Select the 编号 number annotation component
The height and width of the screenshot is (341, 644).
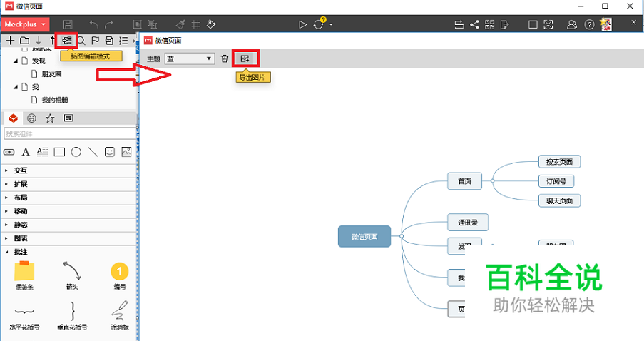point(119,272)
